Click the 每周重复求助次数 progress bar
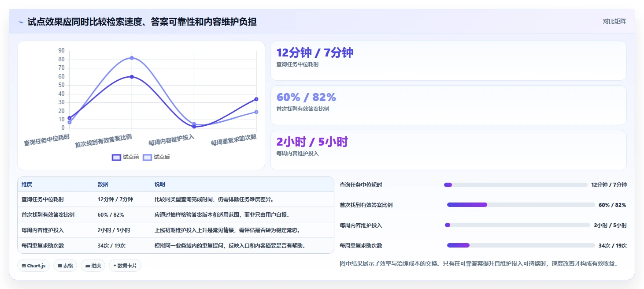Image resolution: width=644 pixels, height=289 pixels. pos(521,245)
